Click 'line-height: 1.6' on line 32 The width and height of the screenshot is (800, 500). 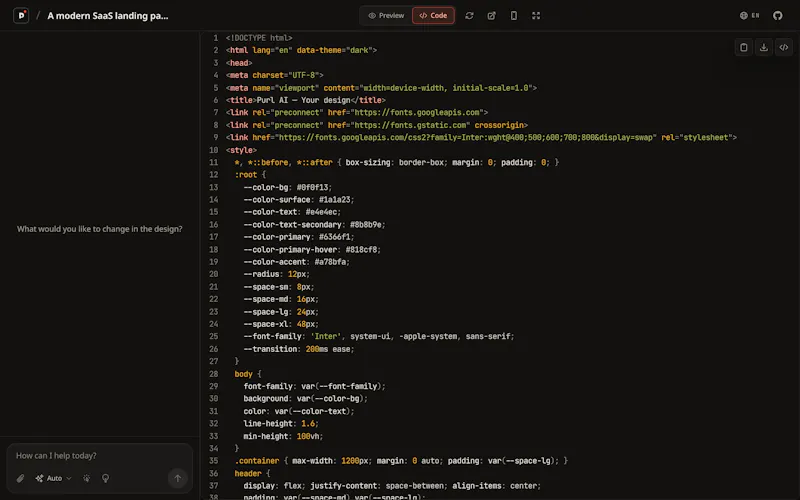281,424
